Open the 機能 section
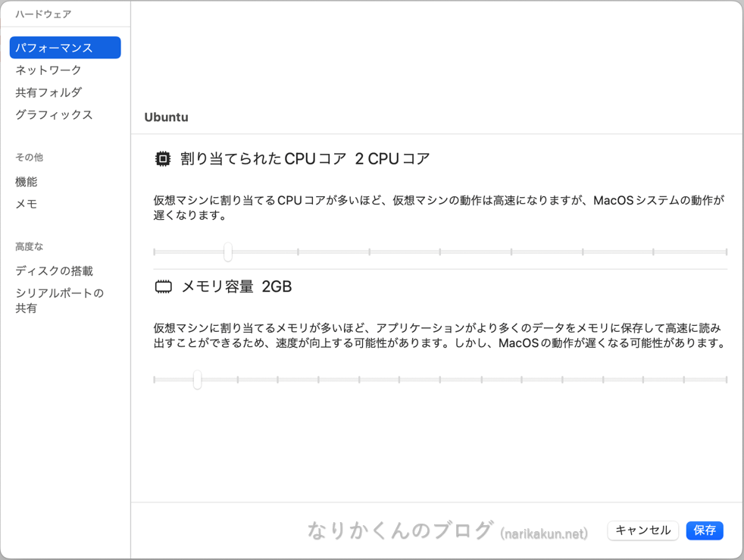This screenshot has width=744, height=560. 26,182
